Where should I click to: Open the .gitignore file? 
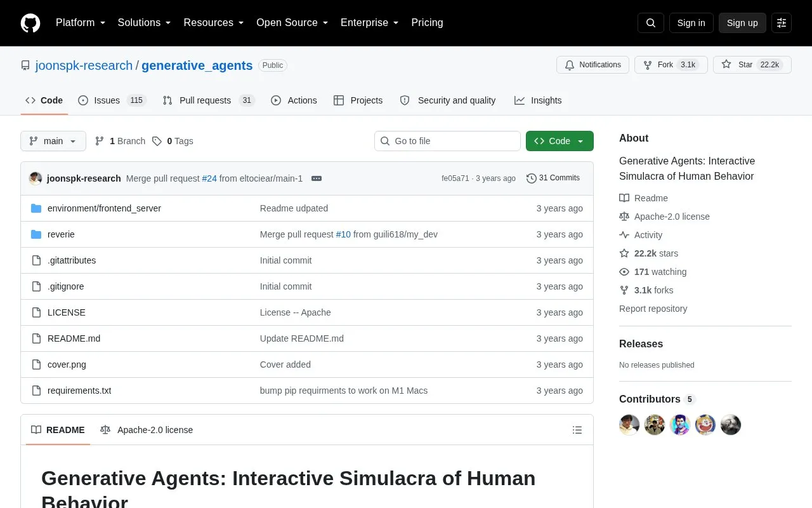[x=65, y=286]
